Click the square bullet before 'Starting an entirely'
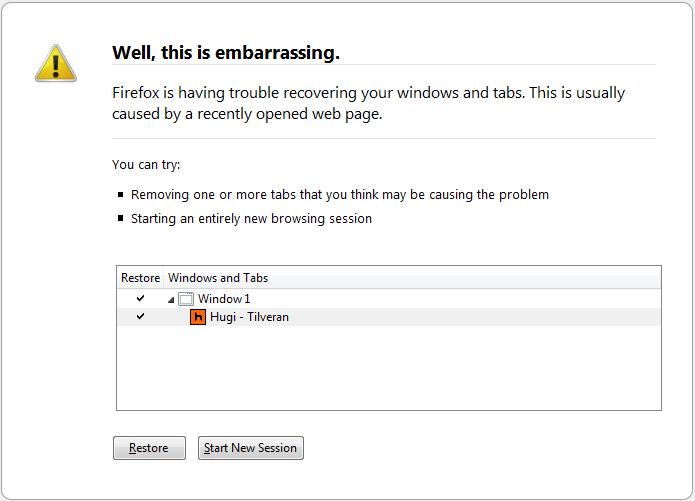This screenshot has height=501, width=695. click(x=121, y=218)
